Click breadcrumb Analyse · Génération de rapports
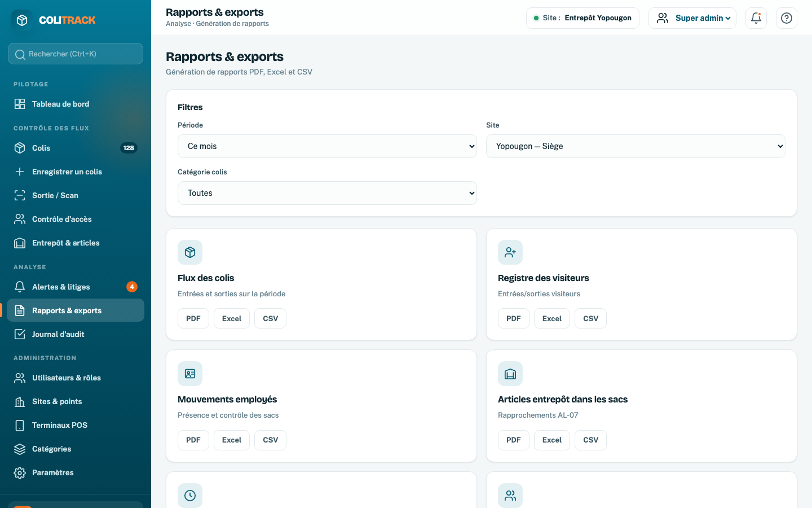812x508 pixels. (x=217, y=24)
